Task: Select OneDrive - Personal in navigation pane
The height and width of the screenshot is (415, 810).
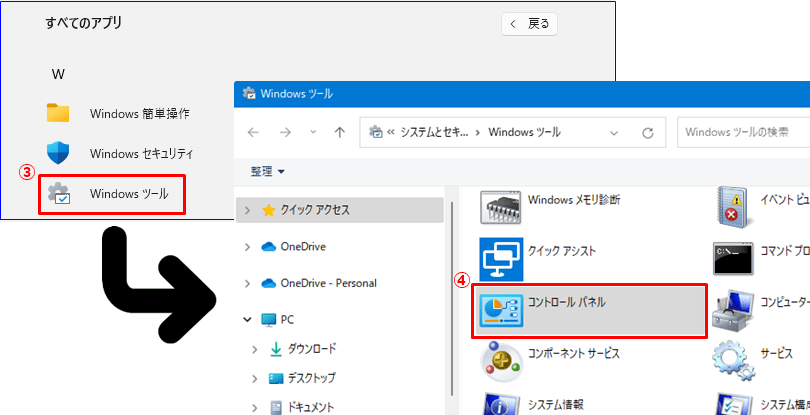Action: pyautogui.click(x=328, y=284)
